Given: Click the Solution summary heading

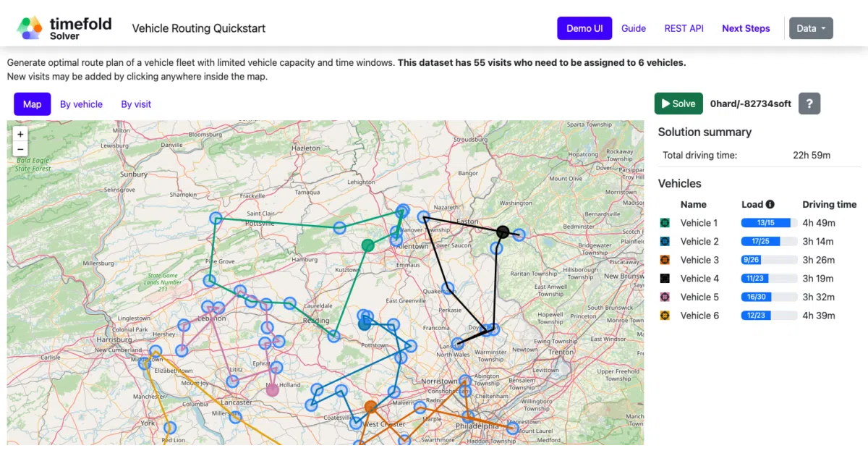Looking at the screenshot, I should 705,132.
